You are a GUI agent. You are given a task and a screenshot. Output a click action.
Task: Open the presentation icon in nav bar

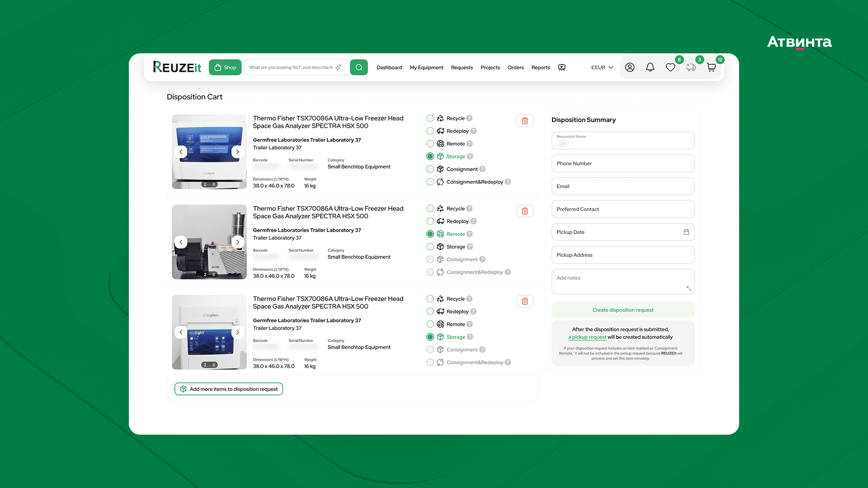pos(562,67)
